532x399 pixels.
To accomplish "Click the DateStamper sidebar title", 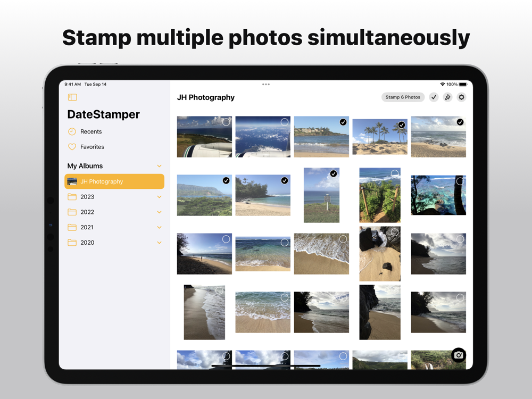I will 104,114.
